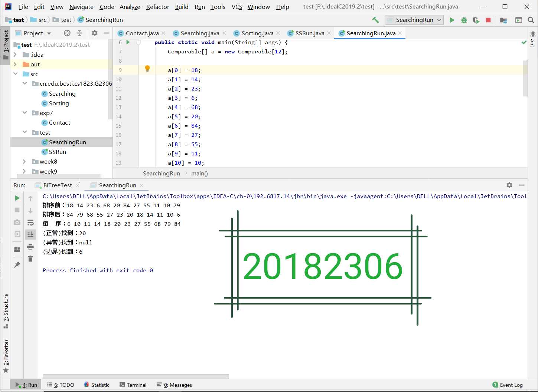
Task: Run with coverage from the toolbar
Action: pyautogui.click(x=476, y=20)
